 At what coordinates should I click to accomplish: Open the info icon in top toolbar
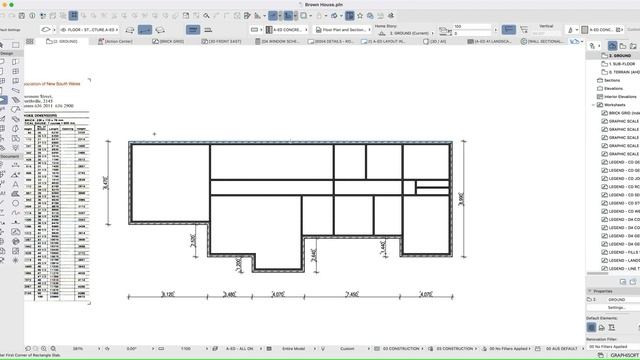click(32, 16)
